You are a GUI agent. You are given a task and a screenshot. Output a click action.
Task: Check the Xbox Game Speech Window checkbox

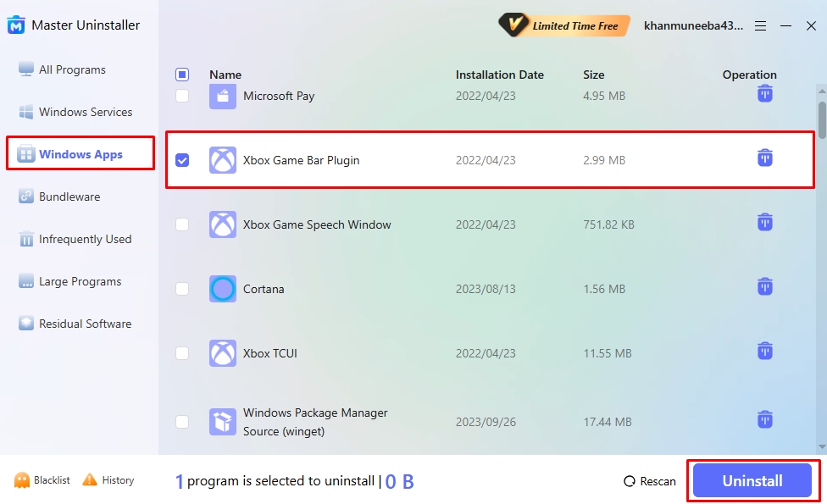pos(182,224)
